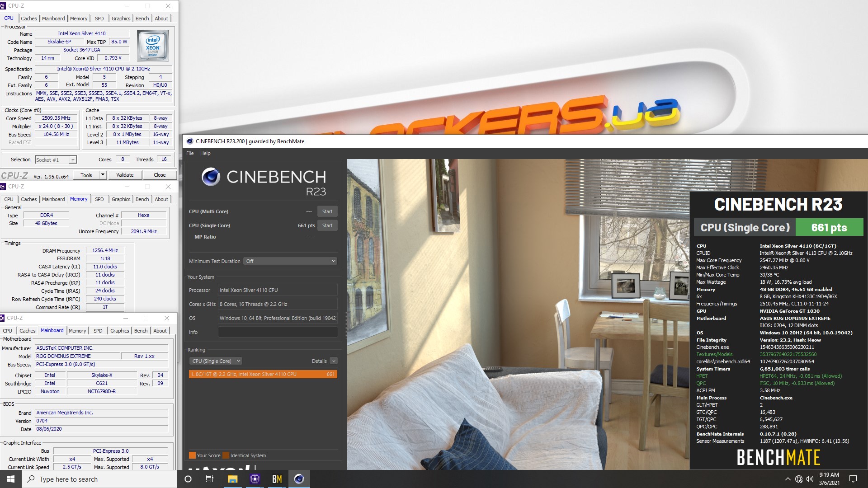Click Windows Start button
This screenshot has height=488, width=868.
pos(11,479)
